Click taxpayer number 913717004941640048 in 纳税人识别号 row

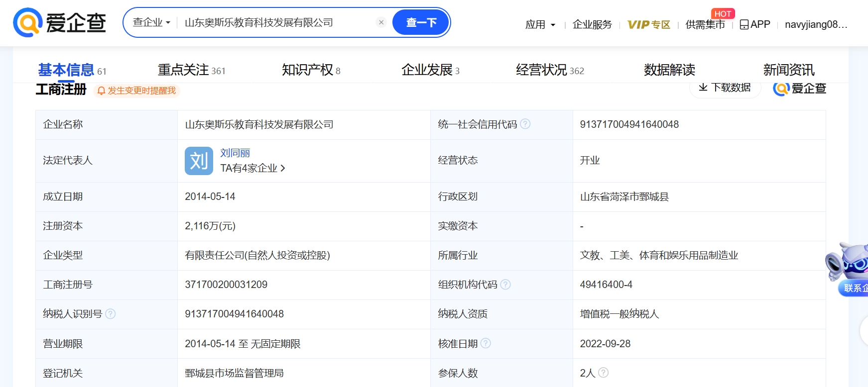click(234, 314)
